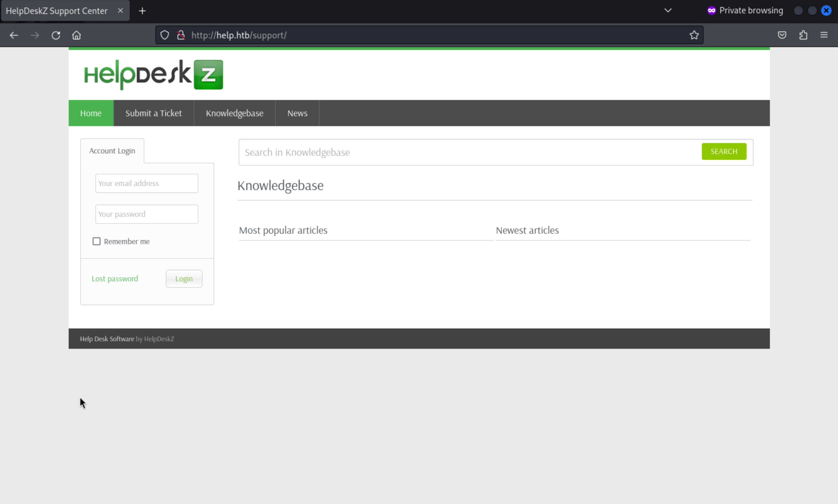Screen dimensions: 838x504
Task: Reload the current page
Action: click(56, 35)
